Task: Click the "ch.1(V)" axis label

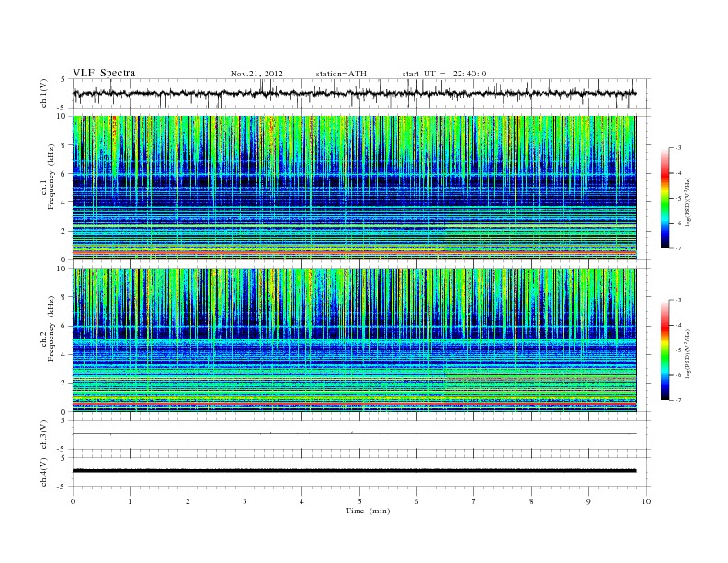Action: click(x=43, y=93)
